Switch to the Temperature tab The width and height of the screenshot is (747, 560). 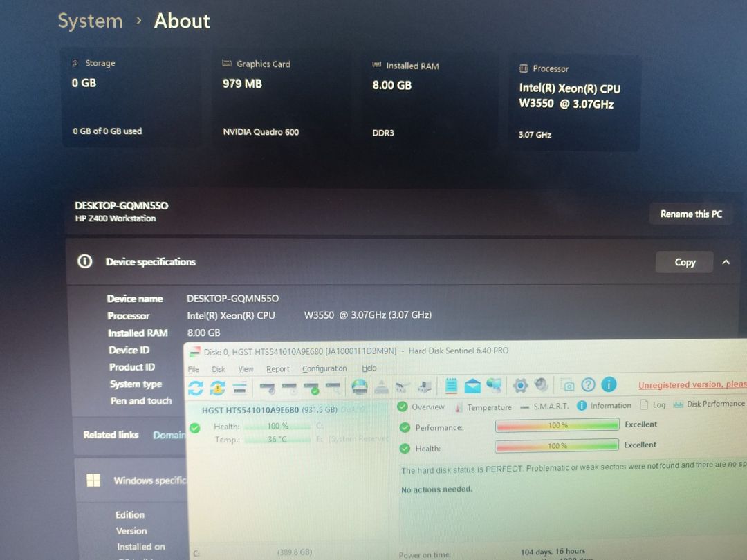pyautogui.click(x=483, y=407)
